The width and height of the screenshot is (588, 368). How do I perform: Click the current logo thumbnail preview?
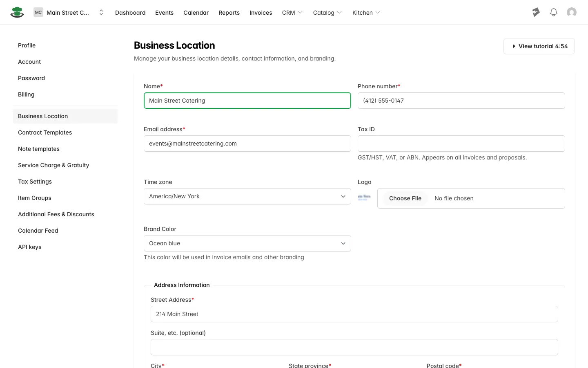[x=364, y=198]
